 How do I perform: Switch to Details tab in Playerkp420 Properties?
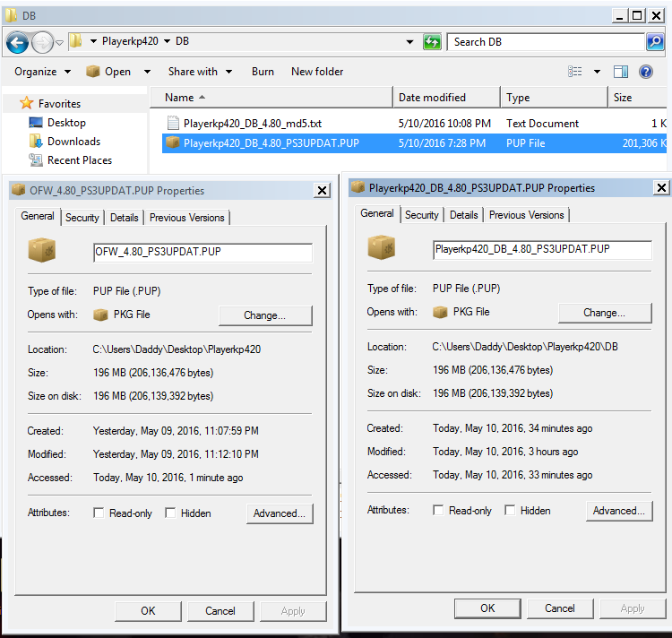pyautogui.click(x=464, y=215)
